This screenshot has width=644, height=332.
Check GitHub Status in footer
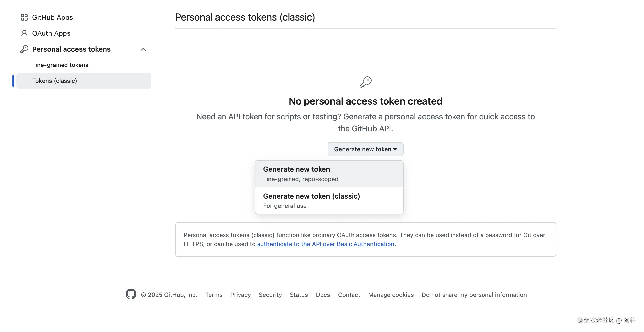(x=299, y=295)
